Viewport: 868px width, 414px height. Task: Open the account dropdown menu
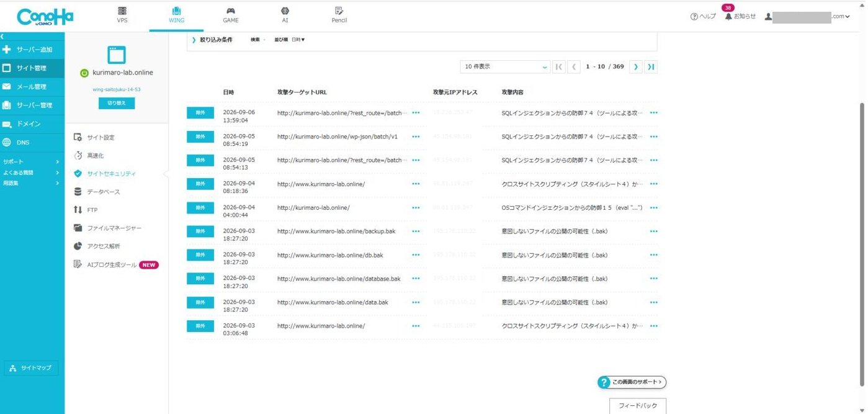[807, 17]
